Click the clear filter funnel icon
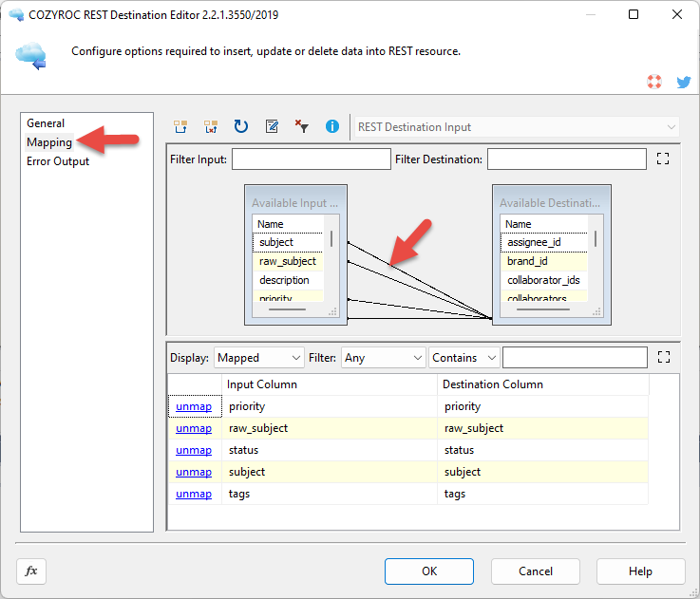This screenshot has width=700, height=599. point(302,127)
